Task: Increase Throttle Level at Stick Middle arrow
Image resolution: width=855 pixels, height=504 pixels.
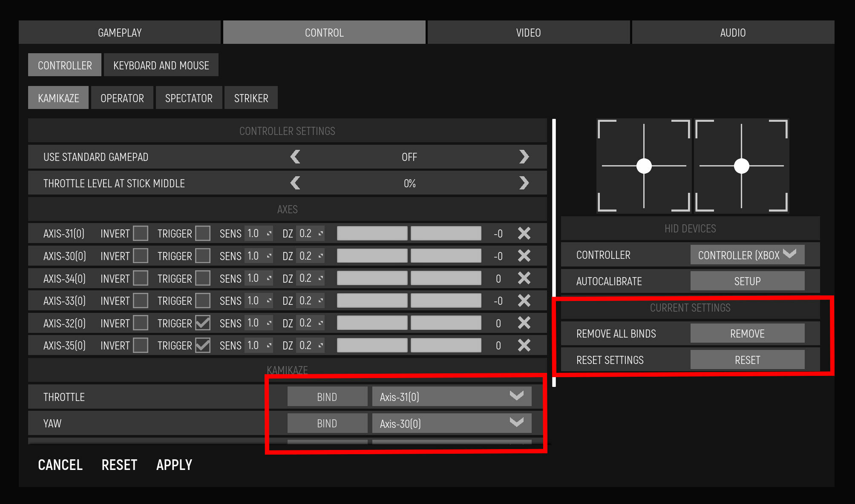Action: tap(524, 183)
